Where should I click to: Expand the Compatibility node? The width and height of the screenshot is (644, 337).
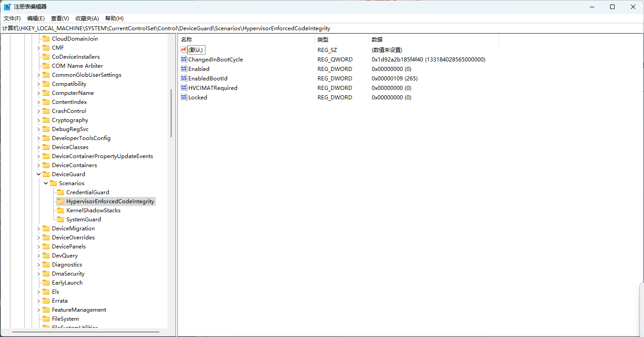click(x=38, y=84)
